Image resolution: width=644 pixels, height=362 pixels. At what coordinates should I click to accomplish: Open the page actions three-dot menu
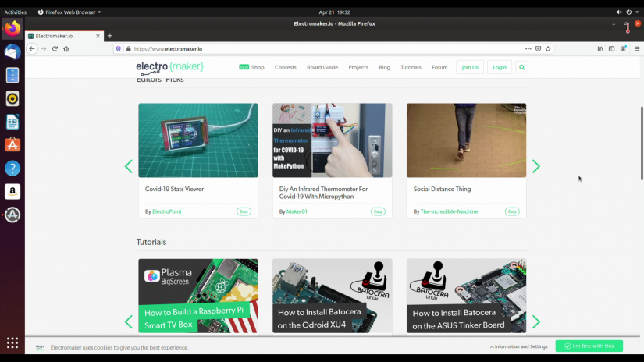tap(527, 48)
